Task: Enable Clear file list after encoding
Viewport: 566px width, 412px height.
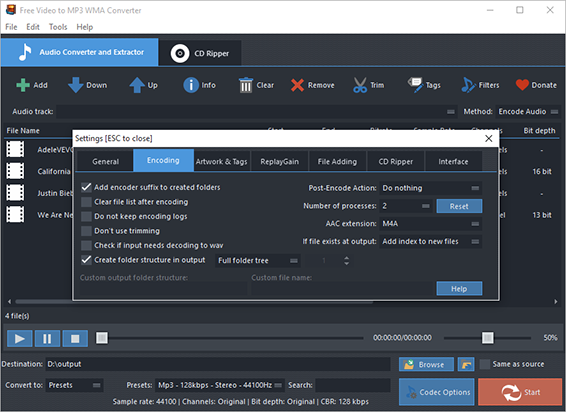Action: pos(86,202)
